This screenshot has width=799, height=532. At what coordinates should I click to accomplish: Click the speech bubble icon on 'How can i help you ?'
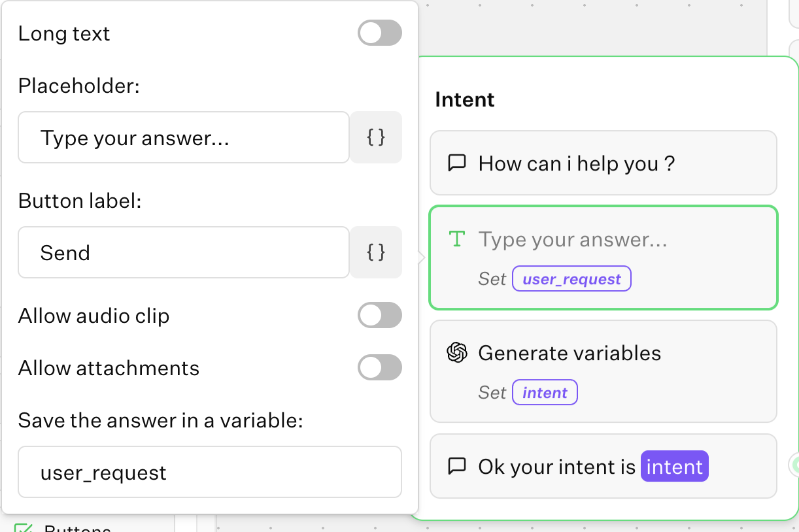[458, 163]
